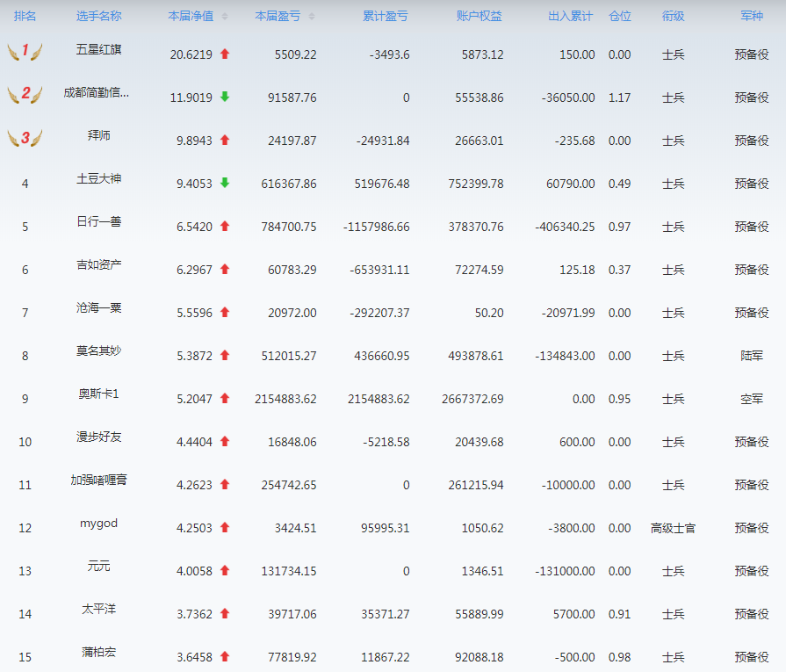Click red up arrow beside 5.3872
The height and width of the screenshot is (672, 786).
coord(225,356)
